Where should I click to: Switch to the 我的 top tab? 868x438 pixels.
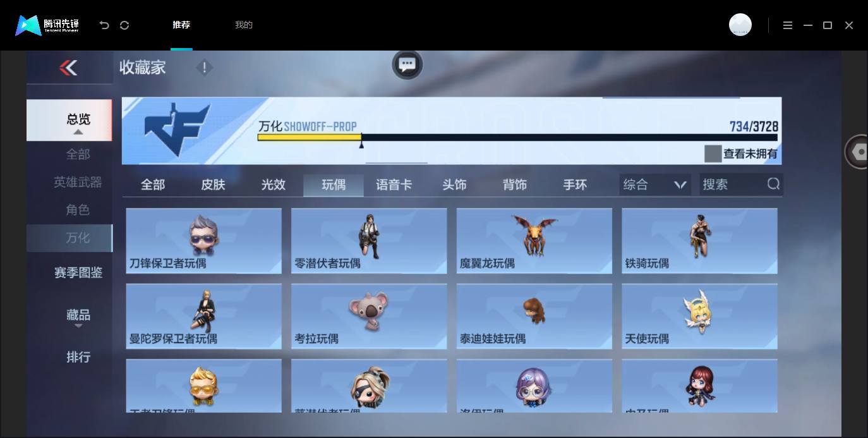[244, 25]
